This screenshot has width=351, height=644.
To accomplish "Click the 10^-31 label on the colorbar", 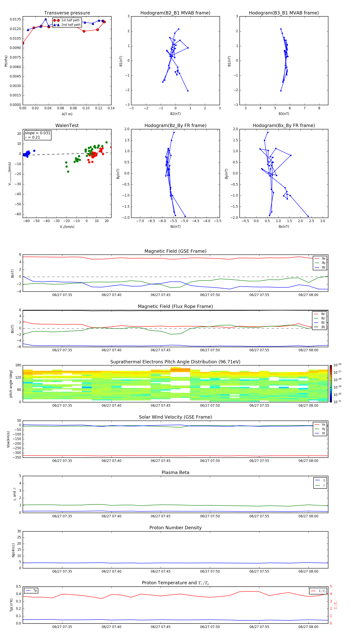I will 337,402.
